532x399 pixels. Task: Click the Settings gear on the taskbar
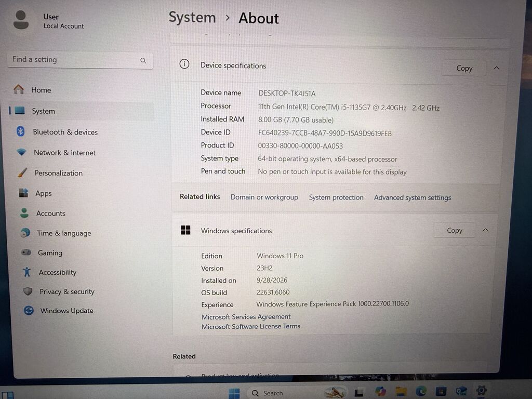coord(481,391)
